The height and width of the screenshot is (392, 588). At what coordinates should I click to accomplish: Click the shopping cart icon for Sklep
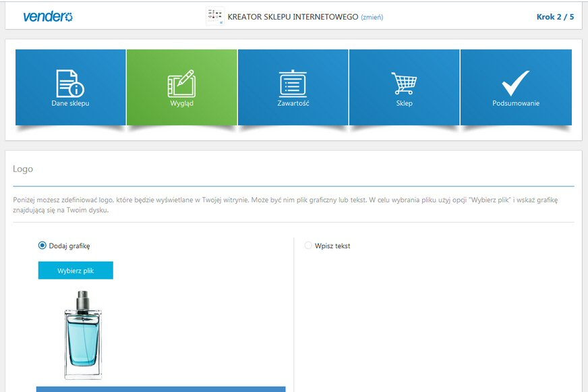[x=404, y=83]
